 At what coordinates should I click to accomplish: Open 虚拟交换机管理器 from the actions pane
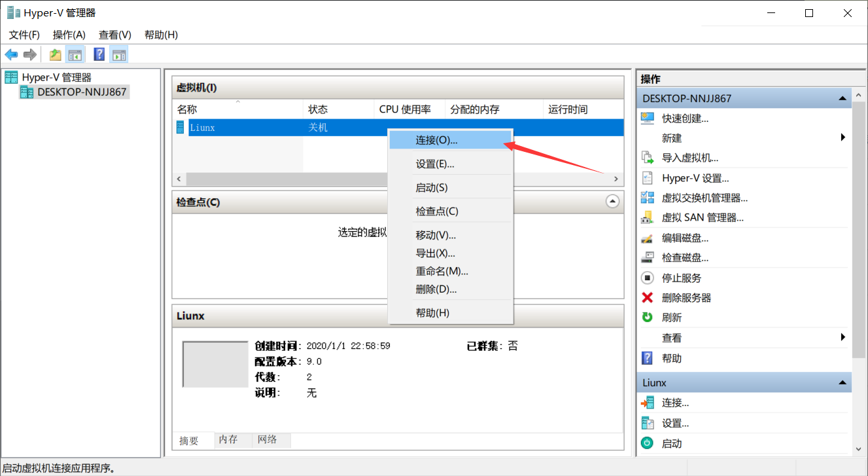pos(704,198)
